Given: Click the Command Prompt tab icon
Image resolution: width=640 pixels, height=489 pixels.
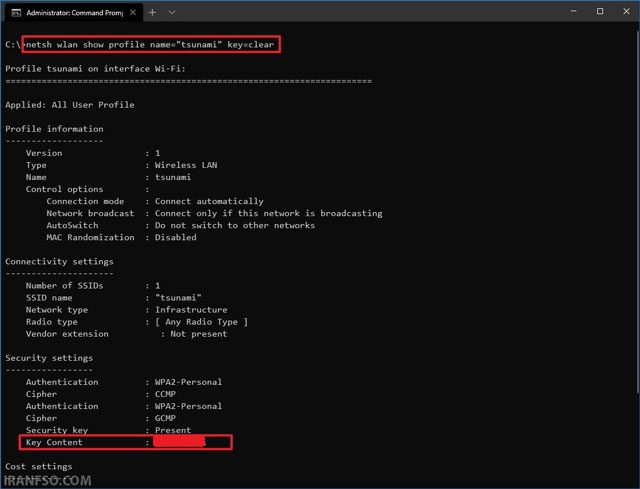Looking at the screenshot, I should pyautogui.click(x=16, y=13).
